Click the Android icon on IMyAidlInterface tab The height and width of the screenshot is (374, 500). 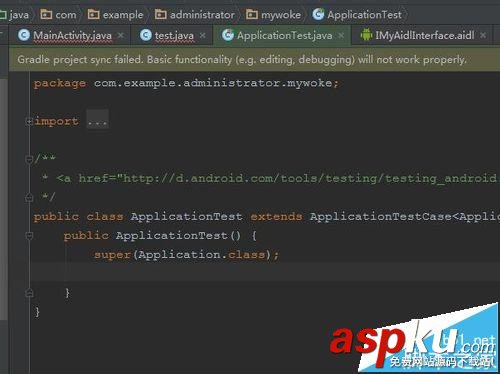coord(366,35)
